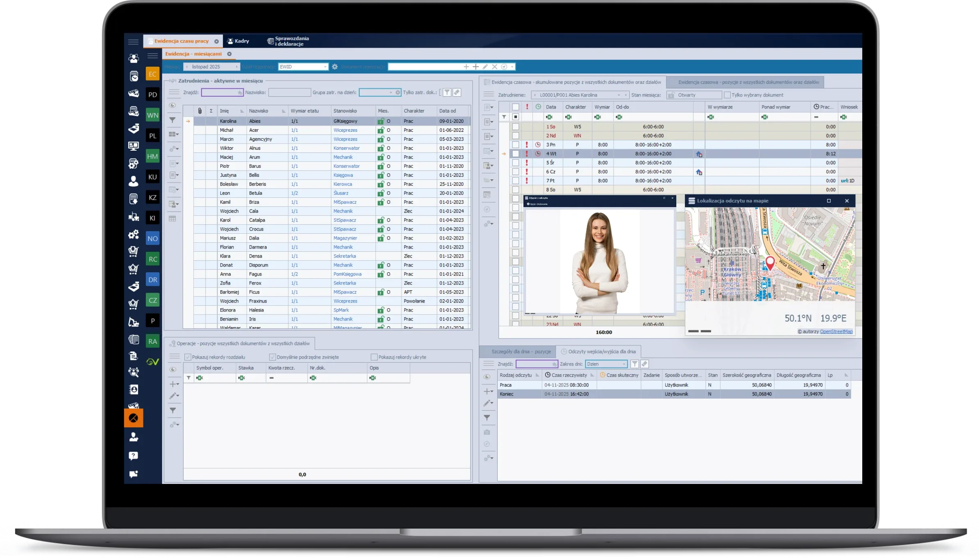
Task: Open the hamburger menu at top left
Action: [133, 42]
